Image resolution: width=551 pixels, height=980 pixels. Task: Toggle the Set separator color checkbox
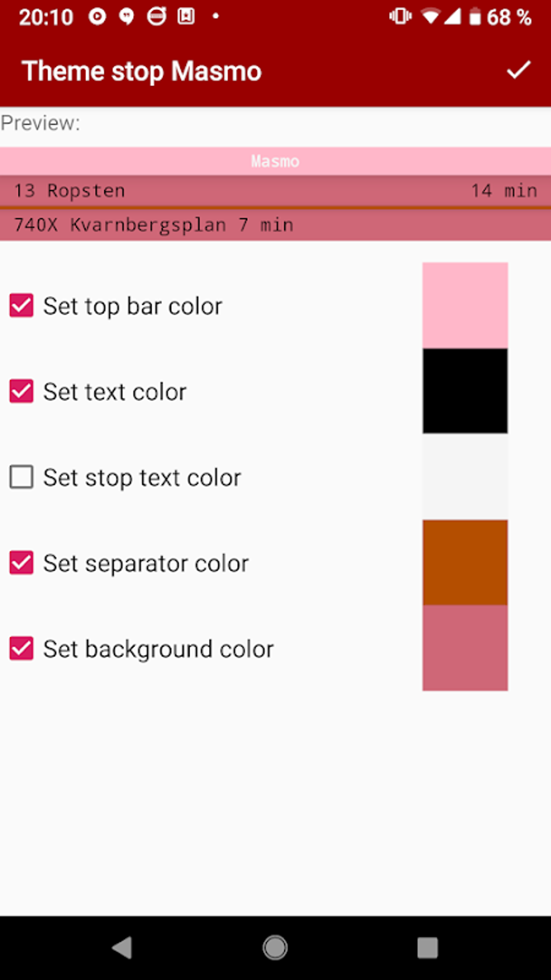pyautogui.click(x=22, y=563)
